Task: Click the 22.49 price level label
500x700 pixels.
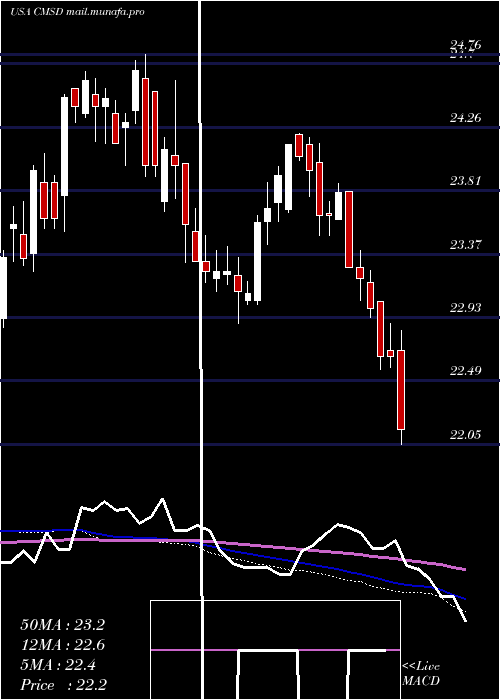Action: (466, 371)
